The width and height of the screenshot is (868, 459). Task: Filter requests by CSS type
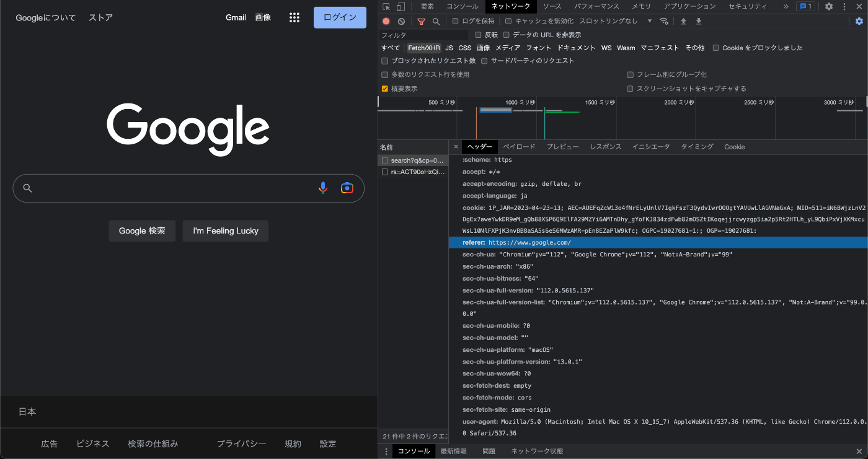coord(465,48)
